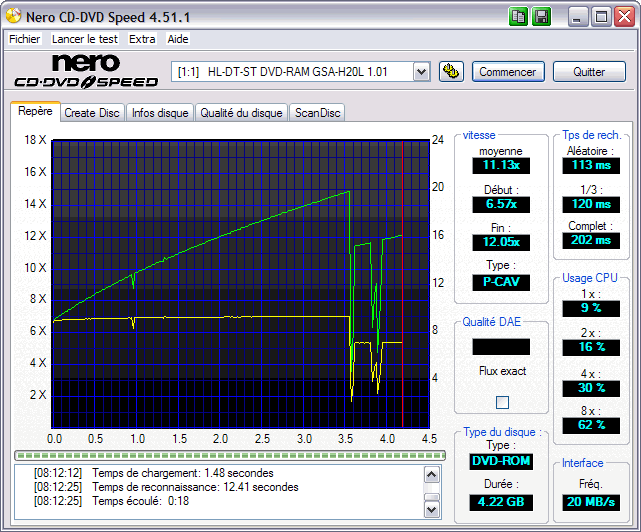Click the Quitter button

(x=589, y=72)
